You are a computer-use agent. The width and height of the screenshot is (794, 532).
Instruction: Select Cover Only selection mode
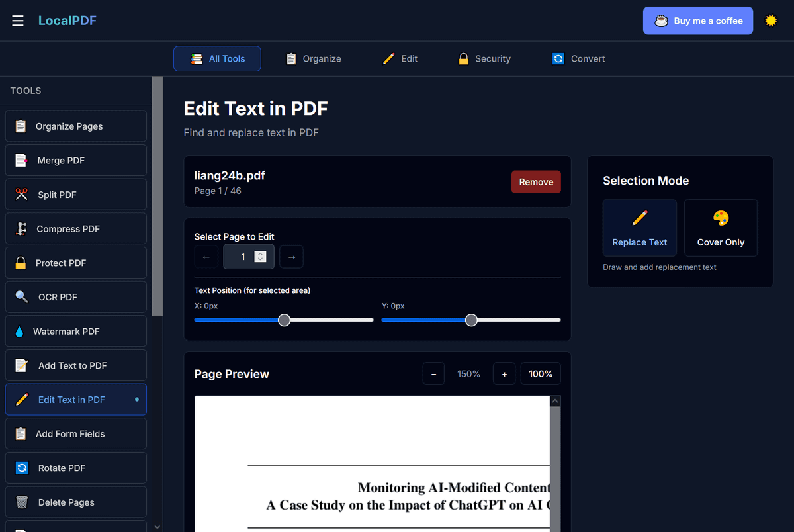(x=721, y=228)
